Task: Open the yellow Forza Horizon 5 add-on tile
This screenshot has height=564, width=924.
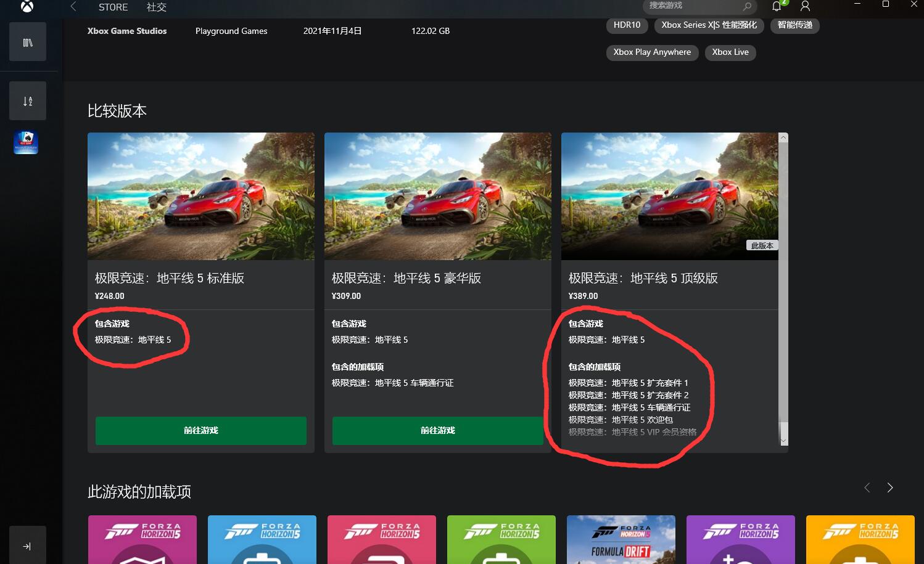Action: click(x=860, y=539)
